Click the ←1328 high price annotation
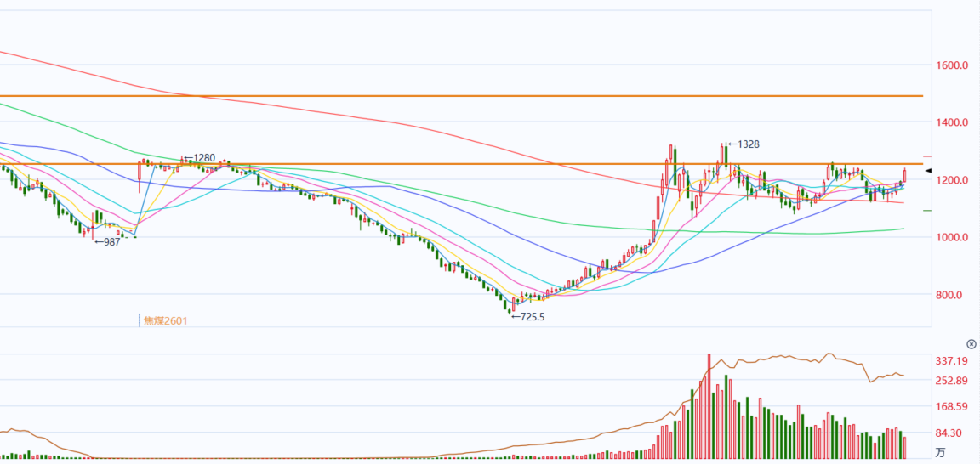The image size is (980, 464). click(x=744, y=144)
